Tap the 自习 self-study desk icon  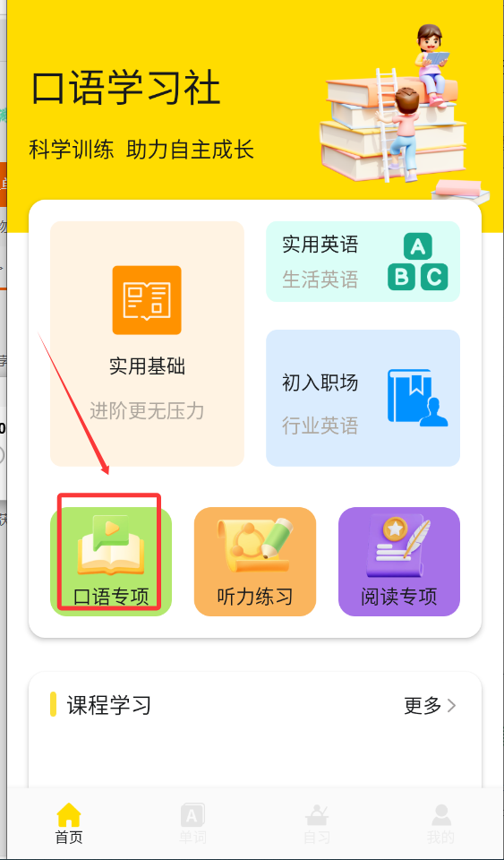[x=317, y=815]
